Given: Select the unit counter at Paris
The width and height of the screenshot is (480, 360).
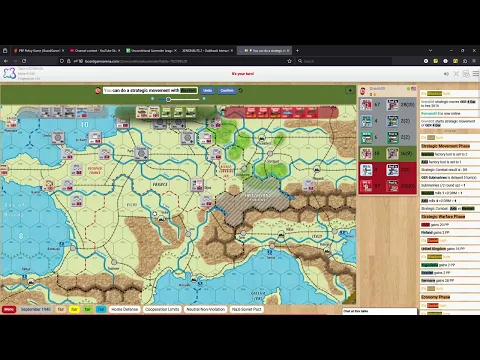Looking at the screenshot, I should click(x=141, y=153).
